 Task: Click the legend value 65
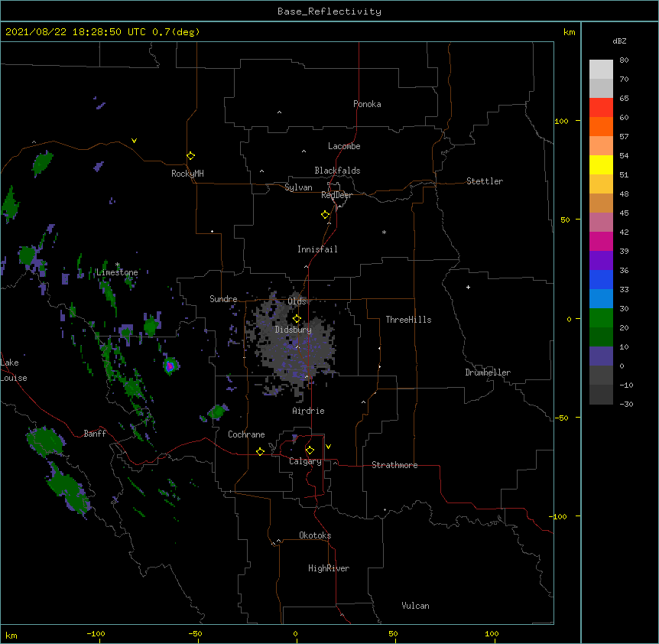point(624,99)
